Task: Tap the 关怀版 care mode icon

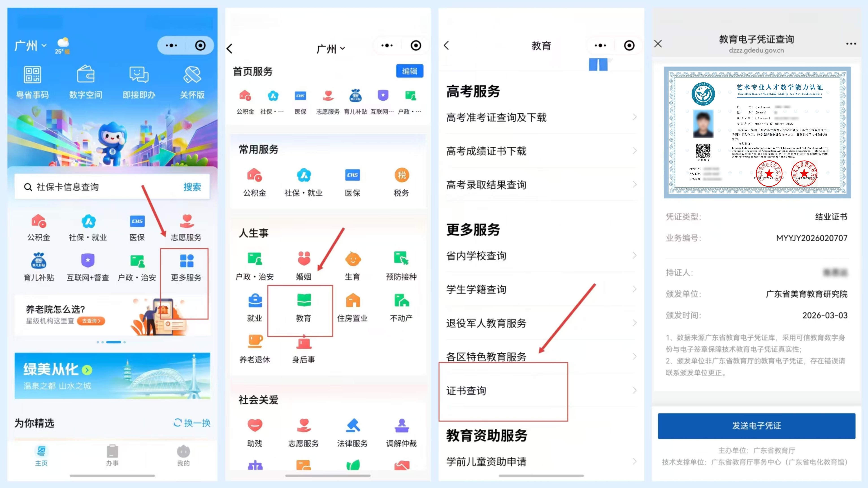Action: pos(192,75)
